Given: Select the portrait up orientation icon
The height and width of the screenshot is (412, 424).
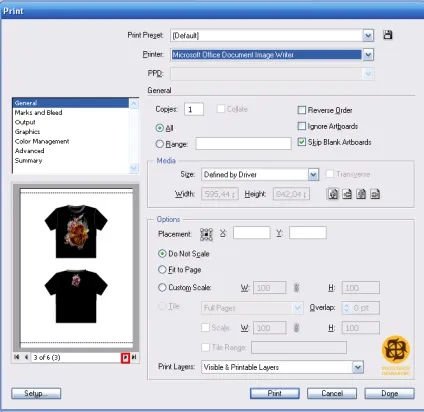Looking at the screenshot, I should click(333, 194).
